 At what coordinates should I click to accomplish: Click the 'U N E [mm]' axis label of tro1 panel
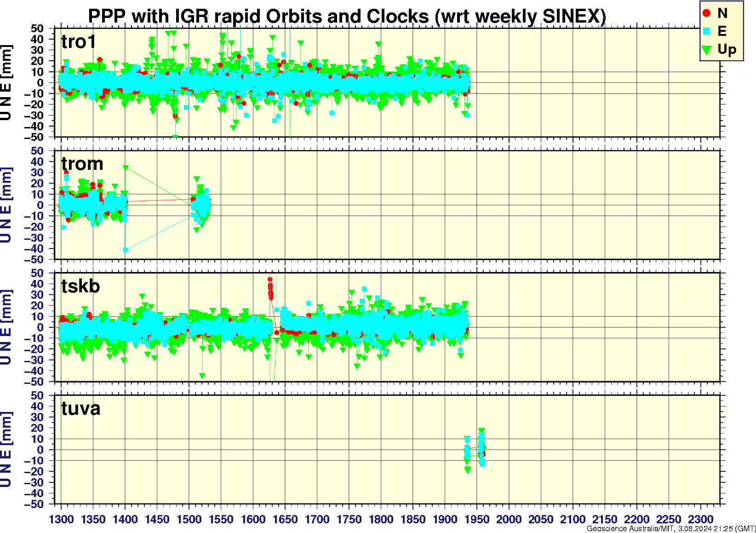[x=6, y=83]
